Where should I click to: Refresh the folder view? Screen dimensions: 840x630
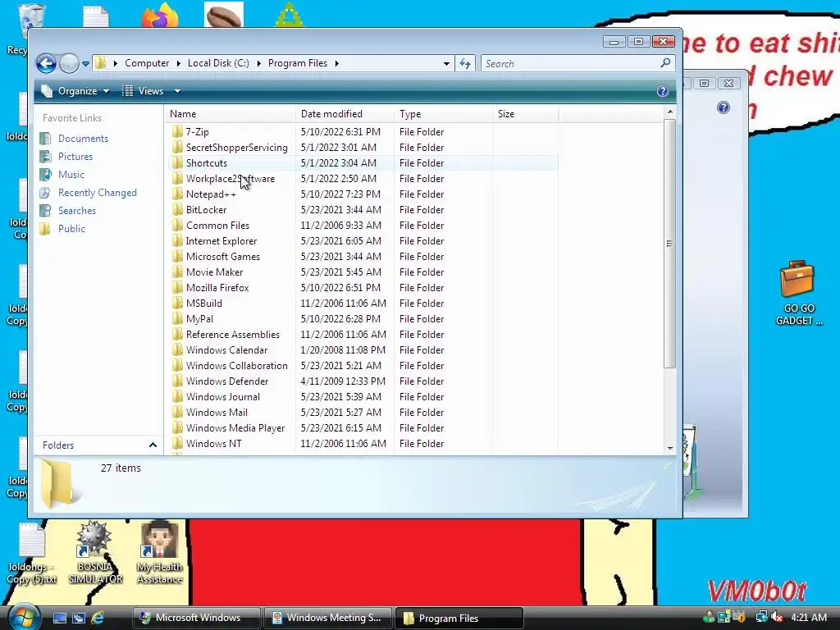pos(465,64)
